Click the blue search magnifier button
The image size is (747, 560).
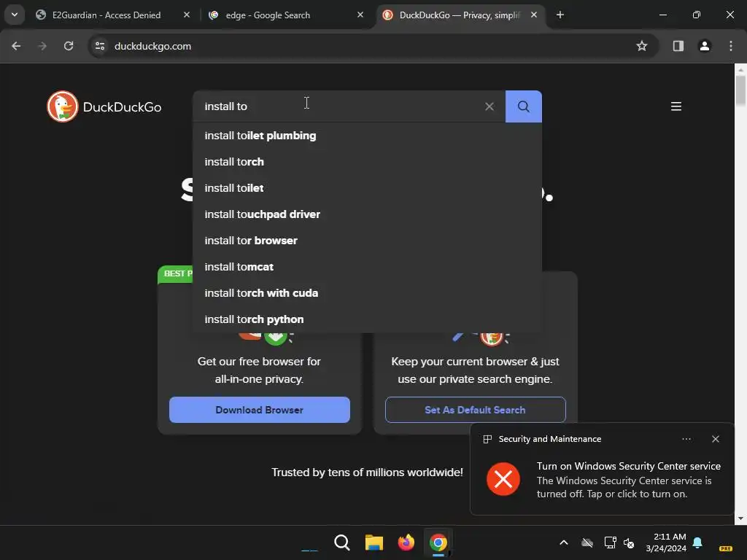(524, 106)
